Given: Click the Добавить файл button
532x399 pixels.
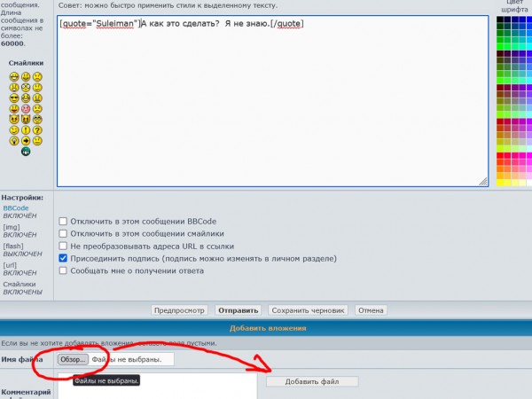Looking at the screenshot, I should coord(312,381).
